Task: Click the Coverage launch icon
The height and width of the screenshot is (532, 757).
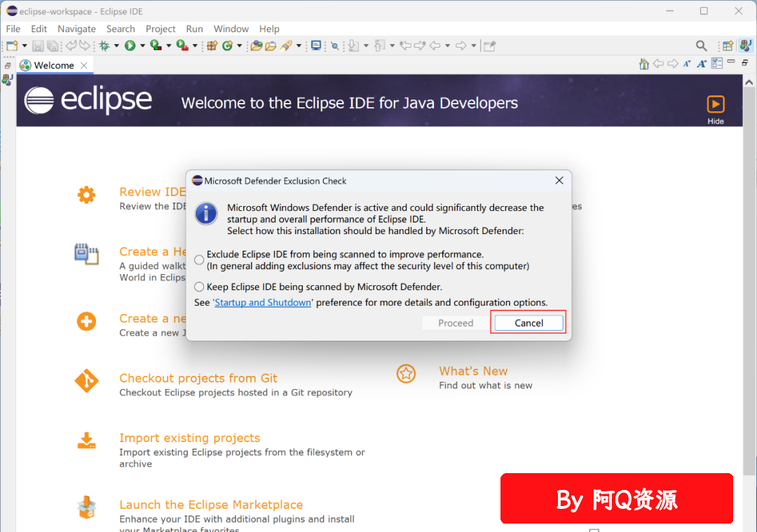Action: 156,46
